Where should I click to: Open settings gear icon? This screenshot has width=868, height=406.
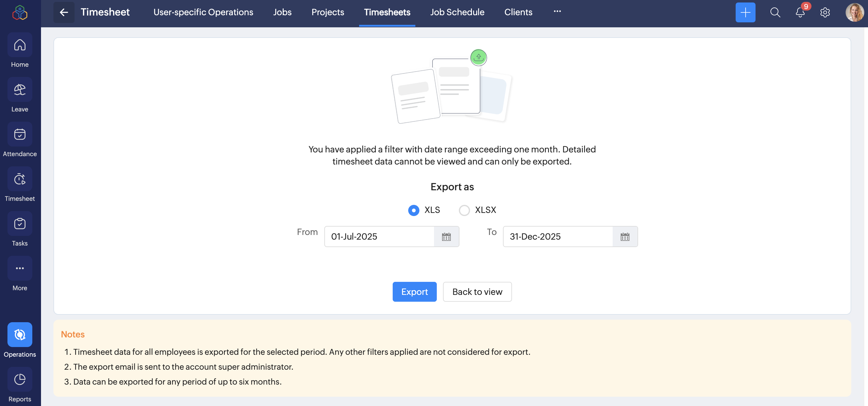pos(825,12)
